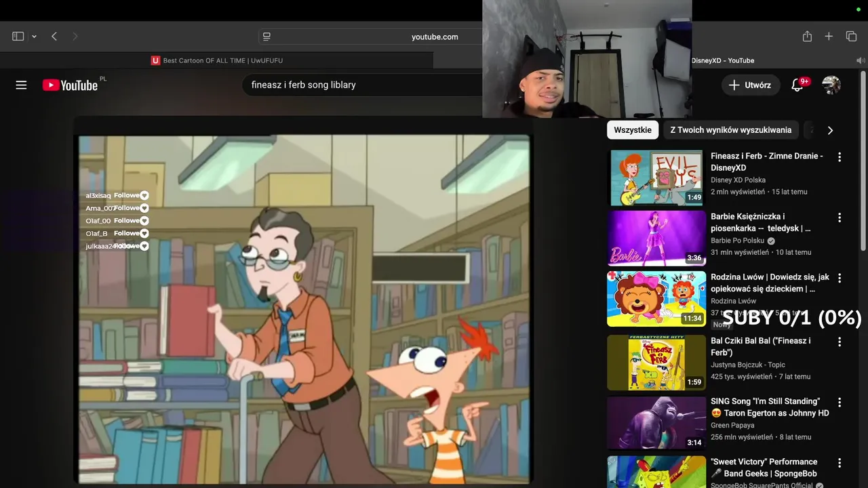Click the YouTube search field text
Viewport: 868px width, 488px height.
coord(304,85)
